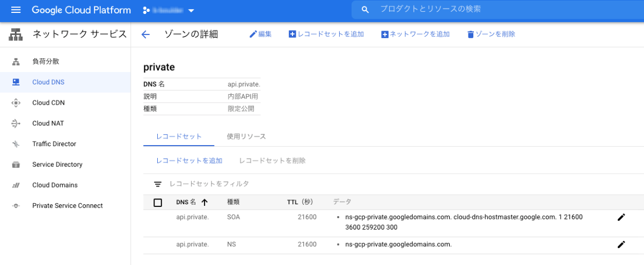The image size is (644, 265).
Task: Click the trash icon for ゾーンを削除
Action: click(x=471, y=34)
